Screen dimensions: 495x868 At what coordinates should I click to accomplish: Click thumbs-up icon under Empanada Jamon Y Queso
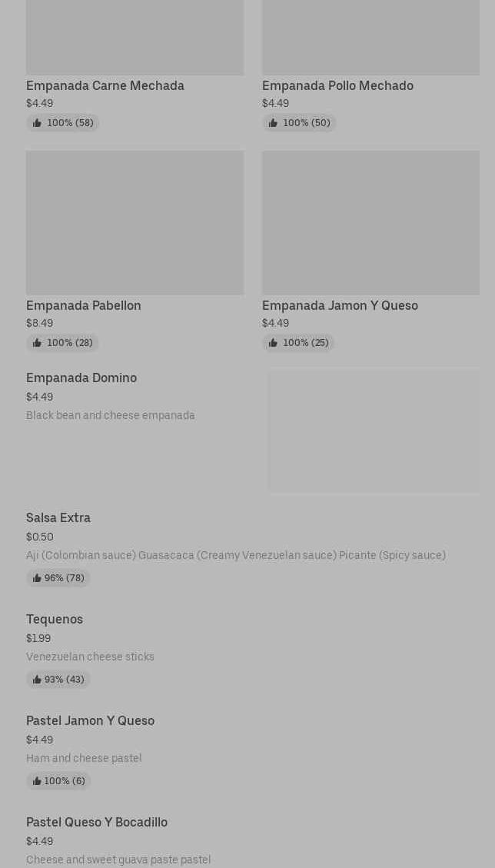coord(273,343)
